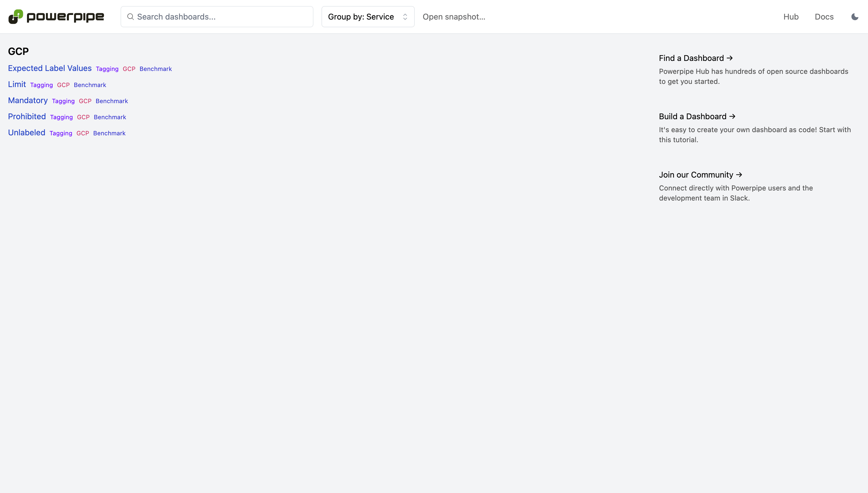Select the GCP tag next to Limit
The image size is (868, 493).
coord(63,85)
